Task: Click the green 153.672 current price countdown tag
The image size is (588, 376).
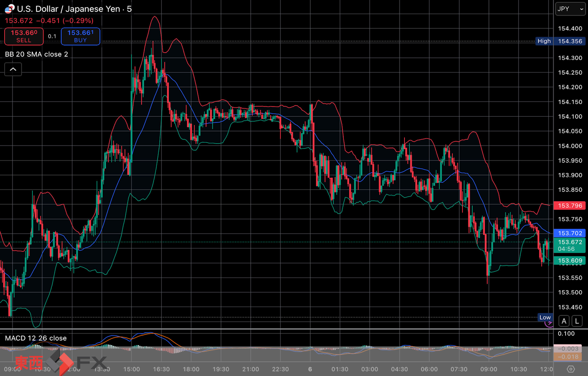Action: point(569,245)
